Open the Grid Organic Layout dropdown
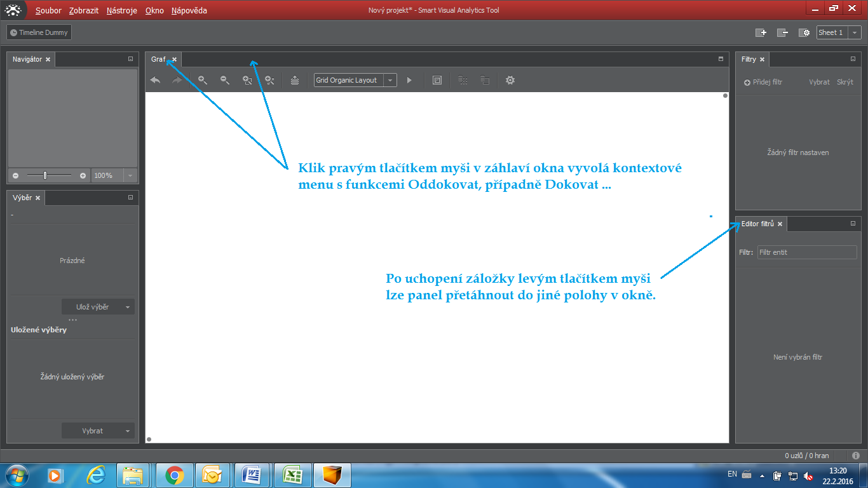This screenshot has width=868, height=488. [x=389, y=80]
